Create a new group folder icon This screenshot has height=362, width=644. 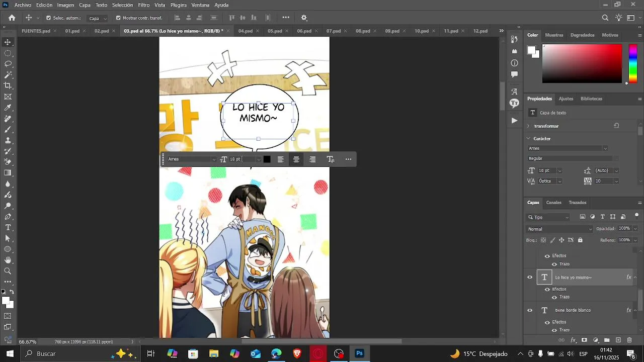pyautogui.click(x=607, y=340)
